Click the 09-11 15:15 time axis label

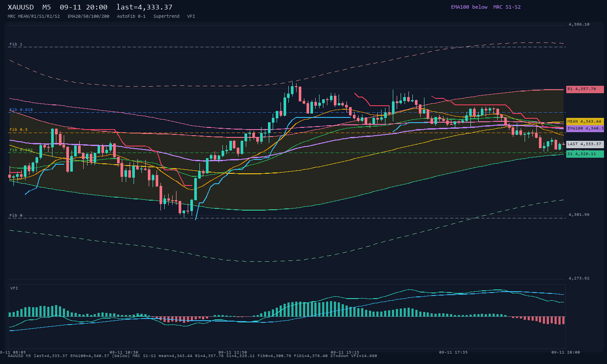[x=345, y=352]
